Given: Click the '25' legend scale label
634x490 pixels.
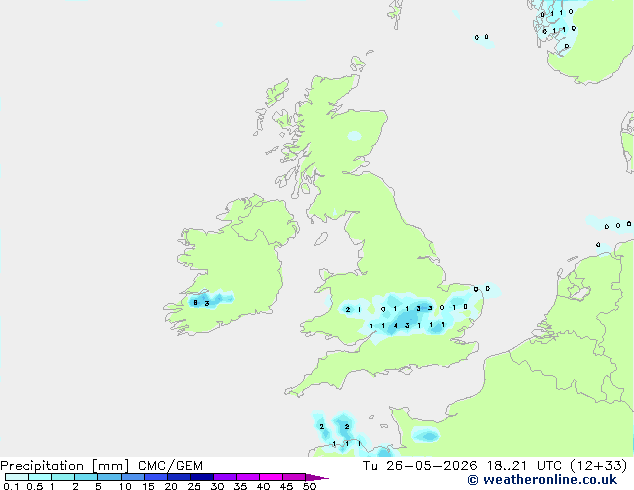Looking at the screenshot, I should tap(194, 486).
